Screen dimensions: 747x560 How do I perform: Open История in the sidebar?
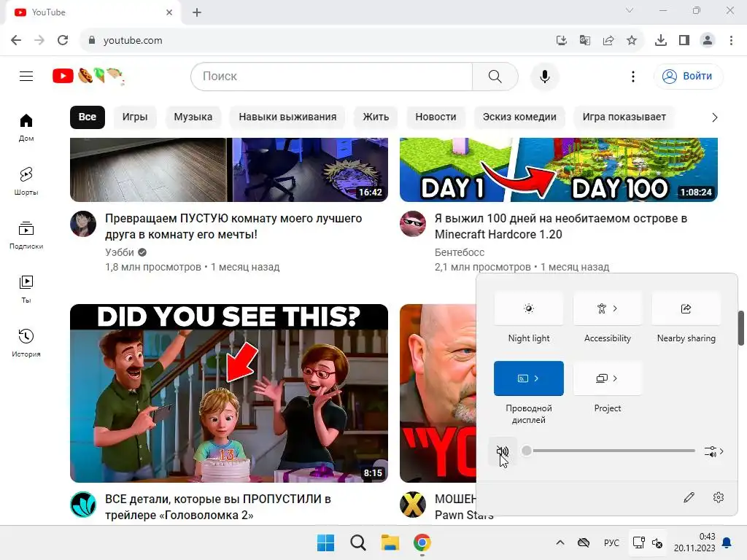(x=26, y=343)
